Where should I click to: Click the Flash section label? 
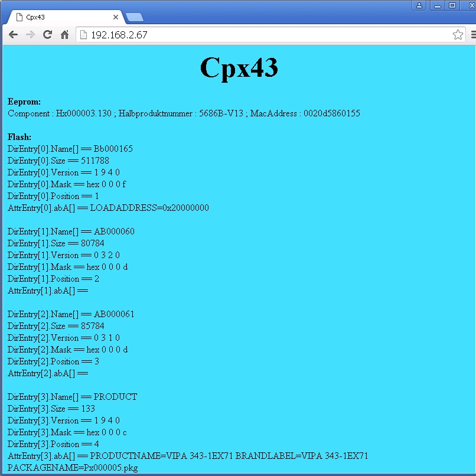(x=19, y=137)
